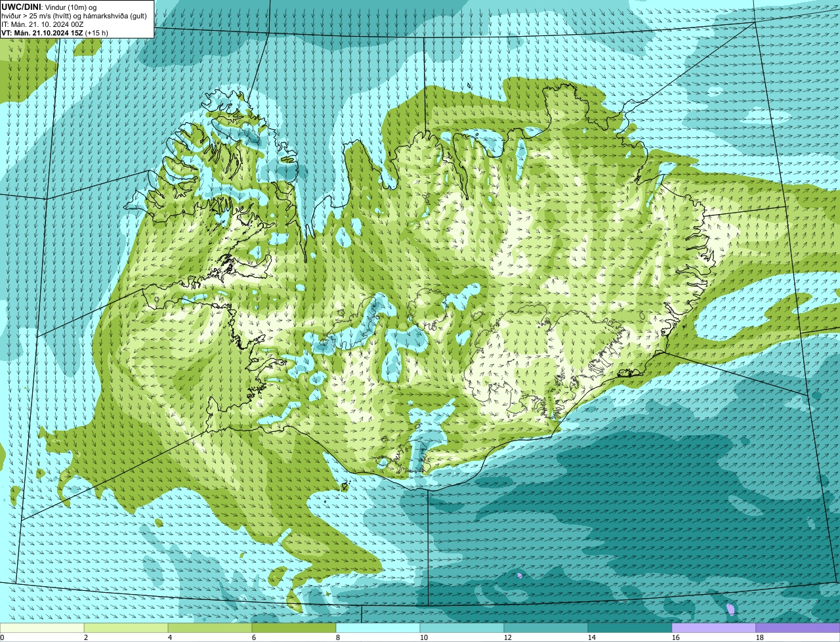Viewport: 840px width, 642px height.
Task: Pick the 10–12 m/s light teal legend swatch
Action: click(x=462, y=628)
